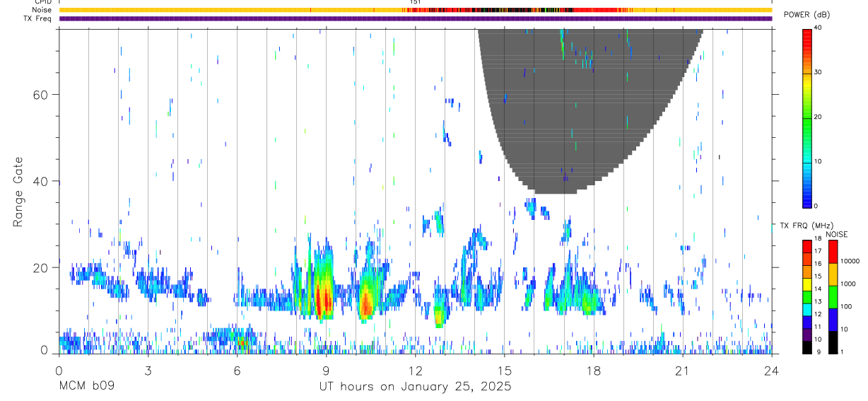
Task: Click the 6 tick on the UT hours axis
Action: (x=237, y=371)
